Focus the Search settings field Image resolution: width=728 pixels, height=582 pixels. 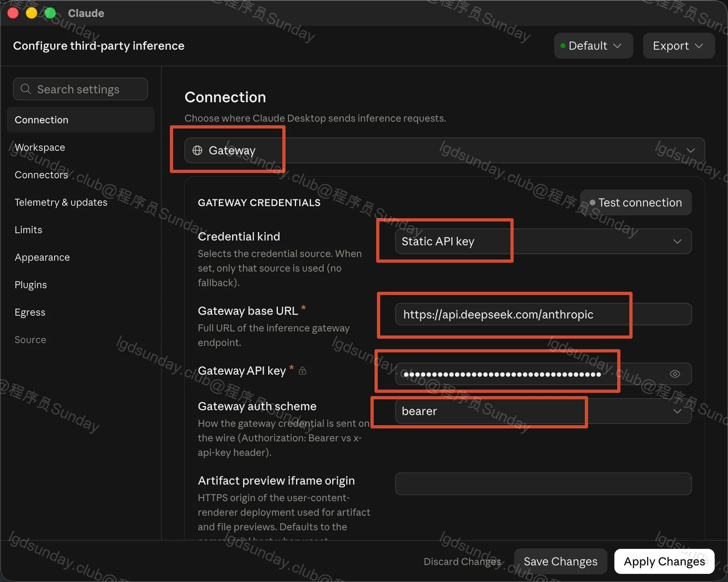81,89
